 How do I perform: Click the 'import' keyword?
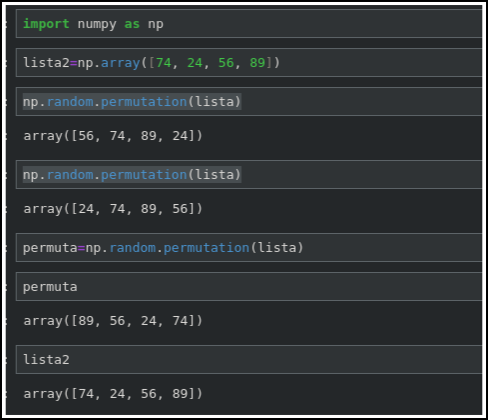(46, 24)
